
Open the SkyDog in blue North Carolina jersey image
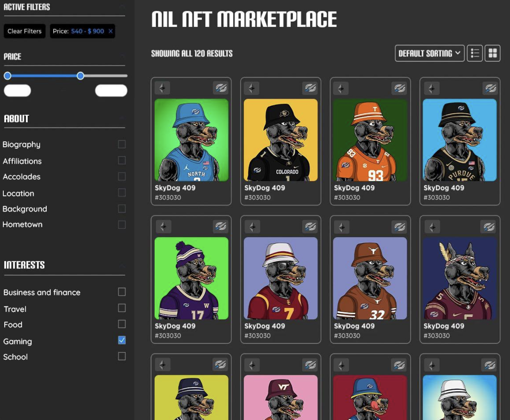[x=191, y=140]
